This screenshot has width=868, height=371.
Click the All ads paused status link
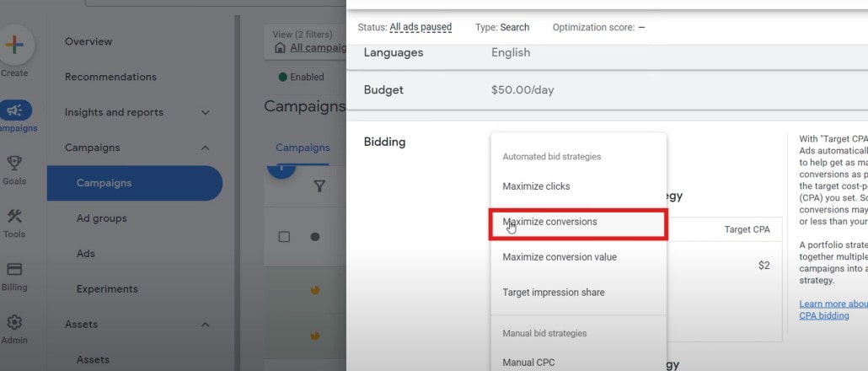pyautogui.click(x=421, y=27)
